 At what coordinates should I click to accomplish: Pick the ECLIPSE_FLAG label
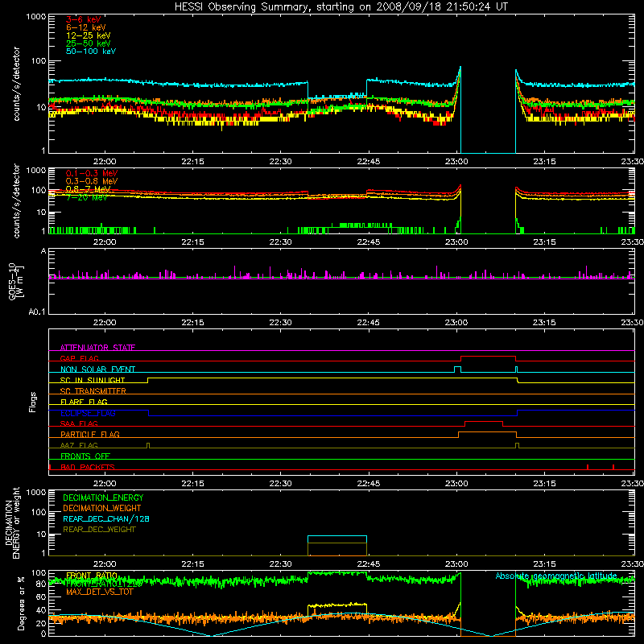(x=88, y=413)
